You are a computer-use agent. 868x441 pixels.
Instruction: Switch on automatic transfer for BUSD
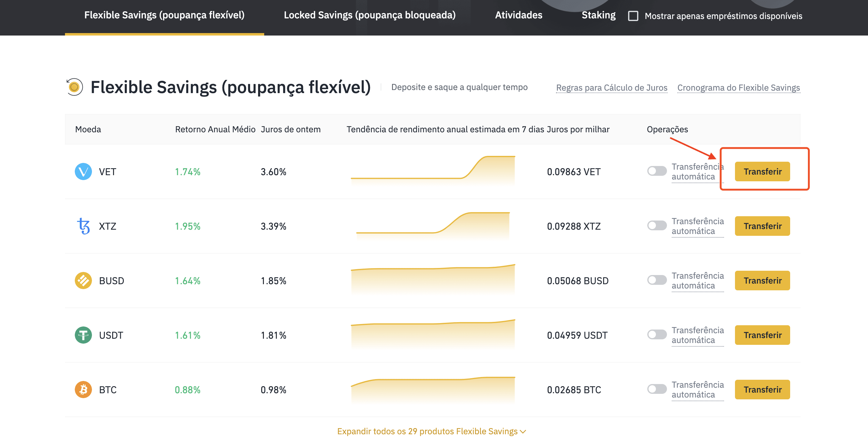point(657,280)
